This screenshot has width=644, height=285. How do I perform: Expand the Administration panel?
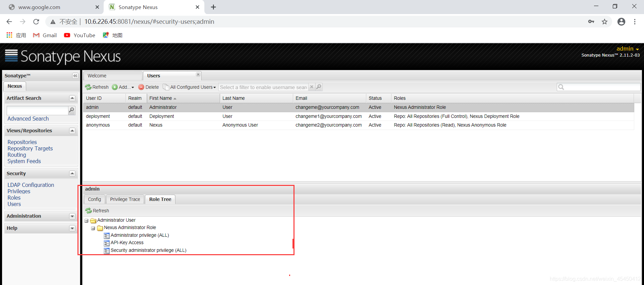pos(72,216)
